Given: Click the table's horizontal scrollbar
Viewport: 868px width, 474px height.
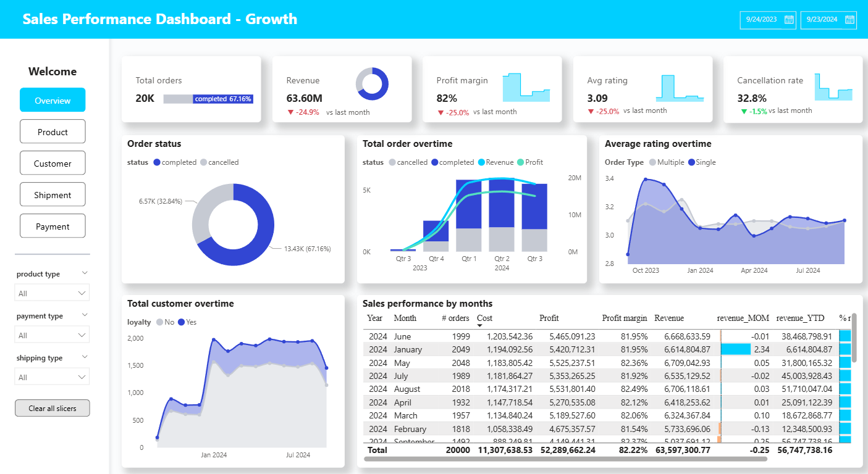Looking at the screenshot, I should click(x=565, y=459).
